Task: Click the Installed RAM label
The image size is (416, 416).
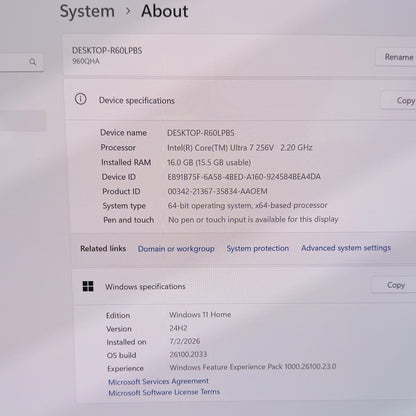Action: click(x=126, y=162)
